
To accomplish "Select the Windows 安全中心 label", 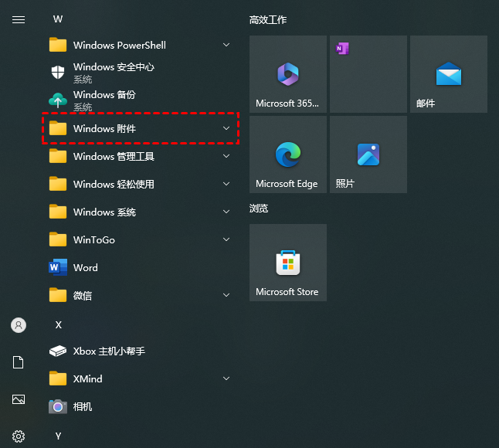I will pyautogui.click(x=114, y=67).
